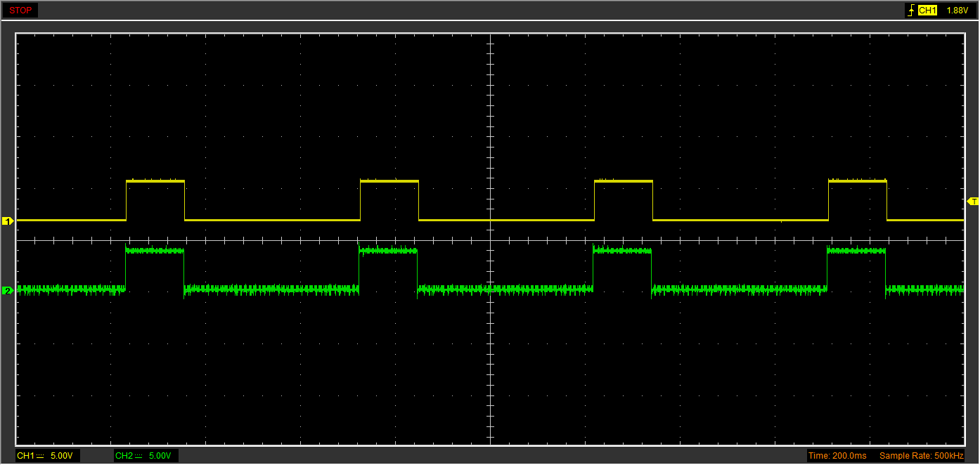This screenshot has width=980, height=465.
Task: Click the third green CH2 pulse top
Action: 622,250
